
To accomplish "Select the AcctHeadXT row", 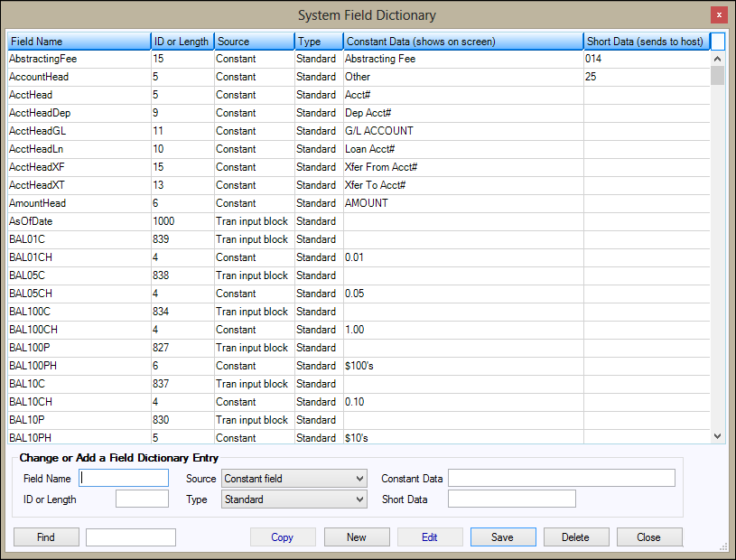I will [x=359, y=185].
